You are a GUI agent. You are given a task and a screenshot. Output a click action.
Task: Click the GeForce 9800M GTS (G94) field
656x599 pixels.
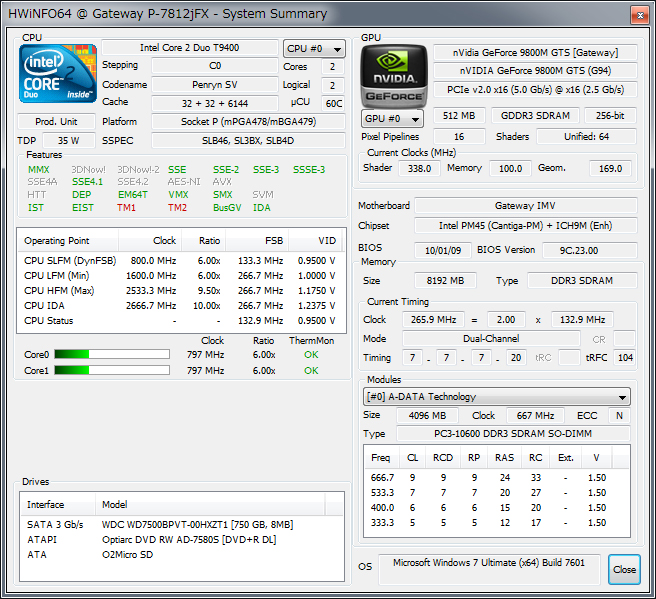536,71
